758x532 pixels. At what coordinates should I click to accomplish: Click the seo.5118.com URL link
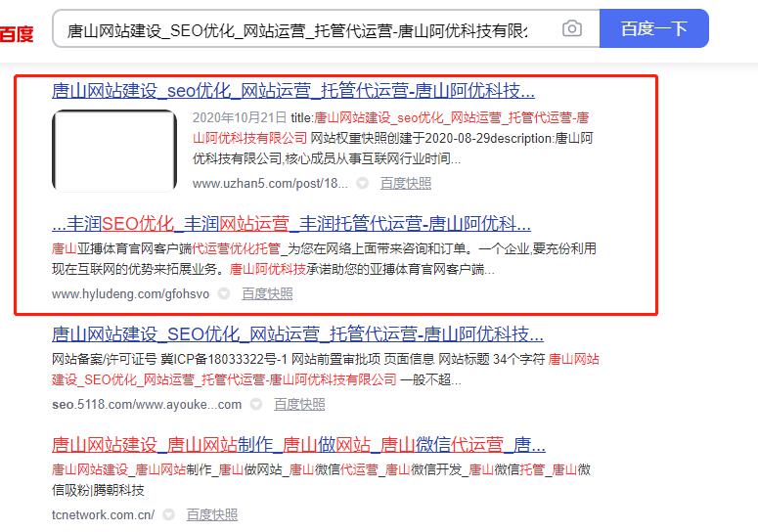[147, 404]
